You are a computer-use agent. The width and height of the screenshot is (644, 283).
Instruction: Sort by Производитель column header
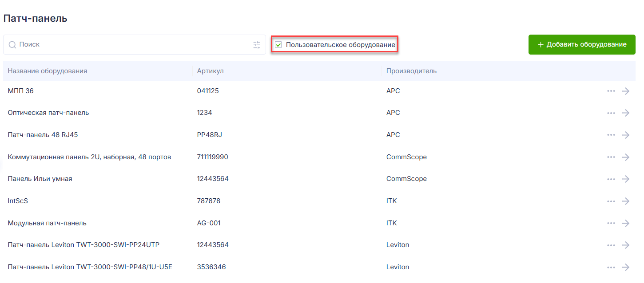(411, 71)
